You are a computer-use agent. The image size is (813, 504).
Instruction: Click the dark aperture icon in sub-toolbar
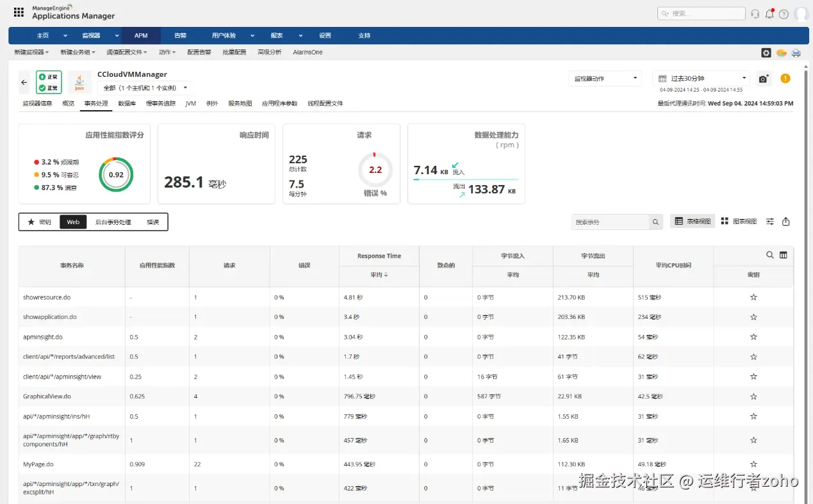766,53
